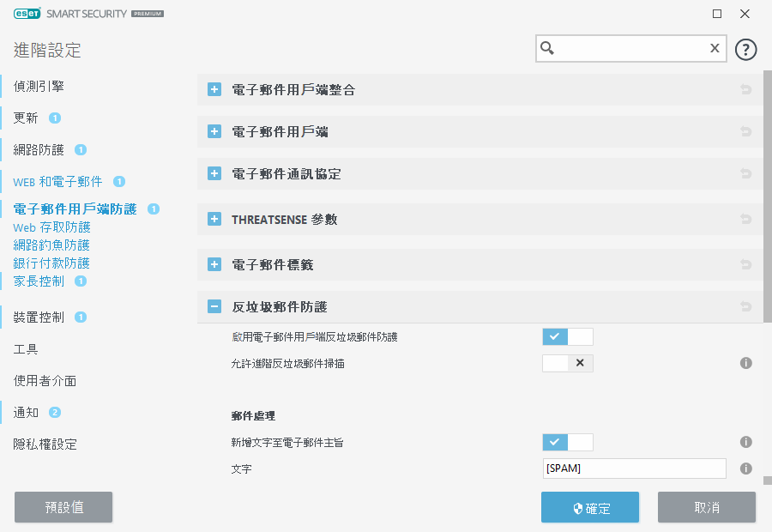Collapse the 反垃圾郵件防護 section

click(214, 306)
